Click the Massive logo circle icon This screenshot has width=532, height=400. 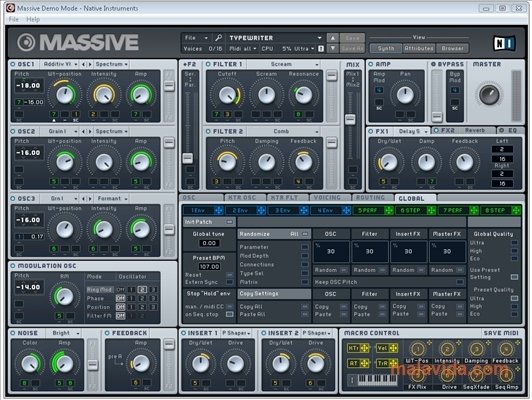tap(26, 42)
